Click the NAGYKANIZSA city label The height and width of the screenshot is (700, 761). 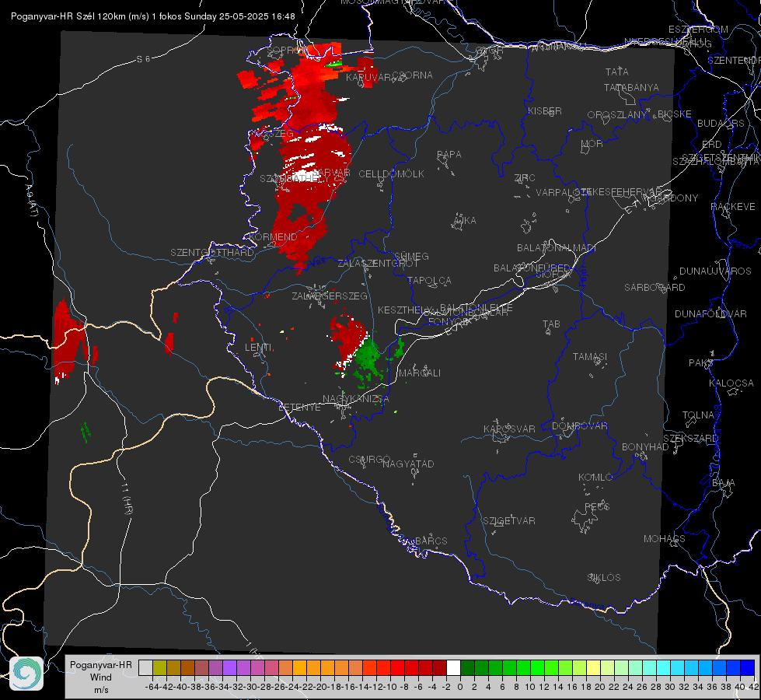tap(356, 399)
